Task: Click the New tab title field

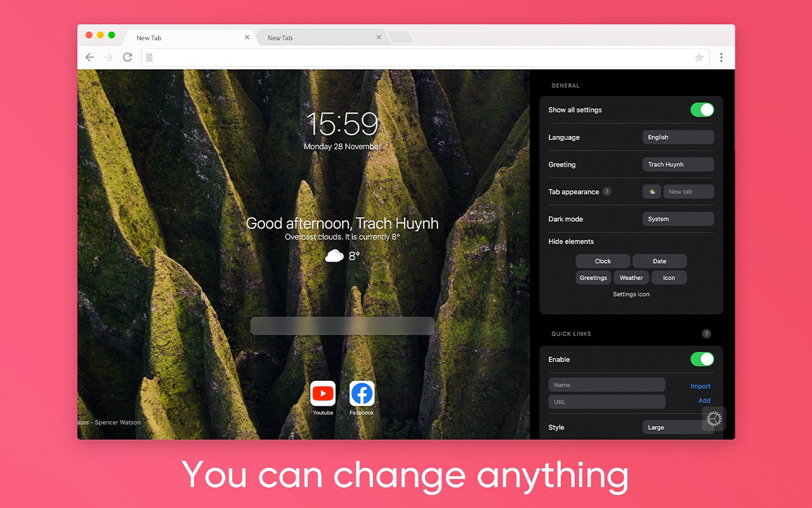Action: (688, 192)
